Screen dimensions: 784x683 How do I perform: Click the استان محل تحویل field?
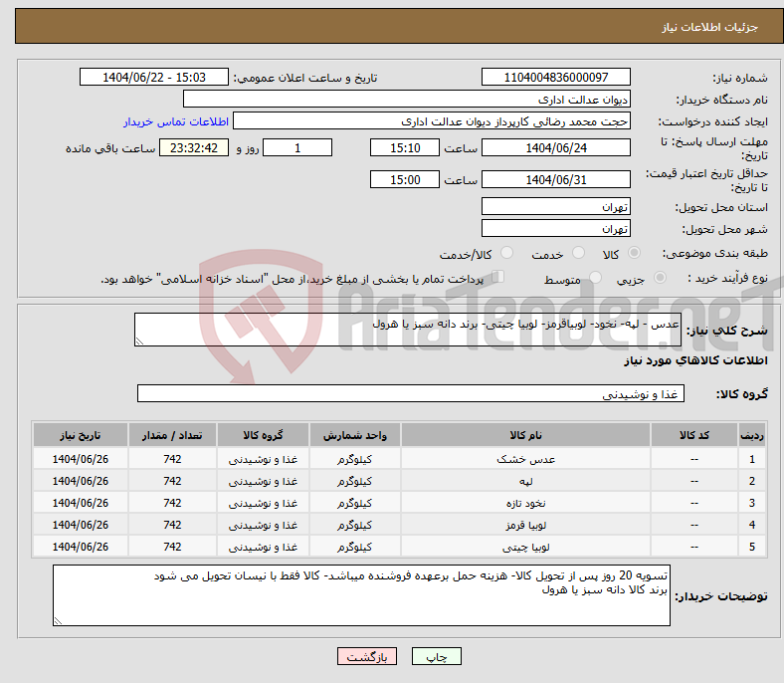tap(555, 207)
